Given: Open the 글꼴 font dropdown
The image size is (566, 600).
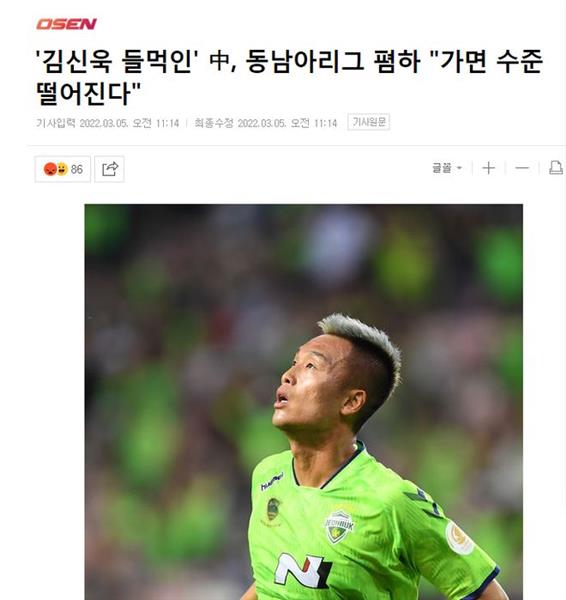Looking at the screenshot, I should click(x=447, y=168).
